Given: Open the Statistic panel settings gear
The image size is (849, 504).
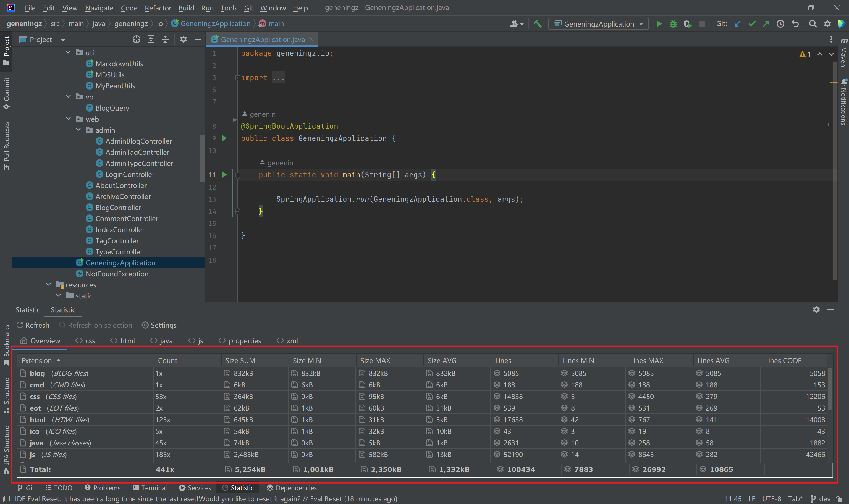Looking at the screenshot, I should click(x=816, y=310).
